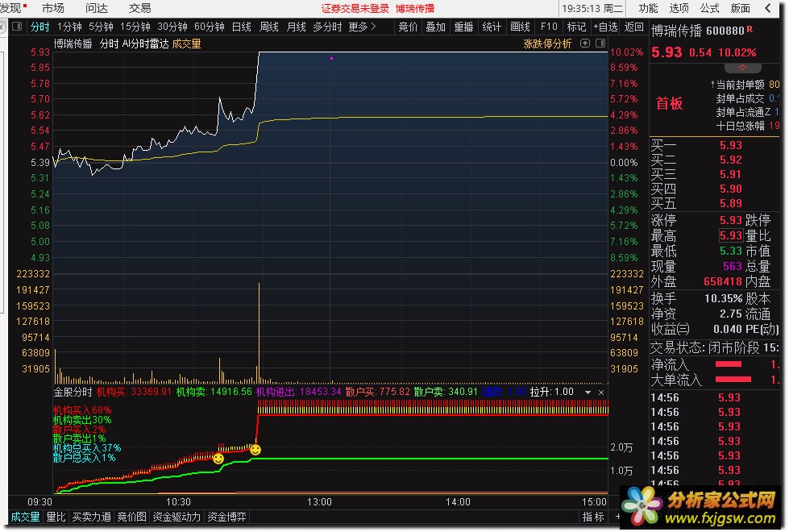Open 涨跌停分析 link

click(547, 44)
